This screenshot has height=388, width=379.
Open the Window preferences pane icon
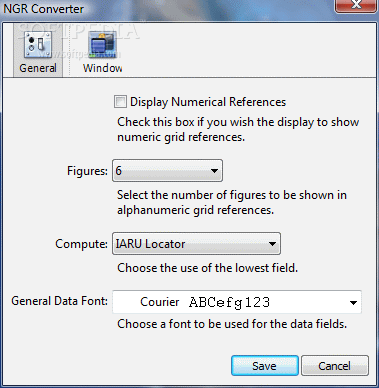pyautogui.click(x=102, y=51)
